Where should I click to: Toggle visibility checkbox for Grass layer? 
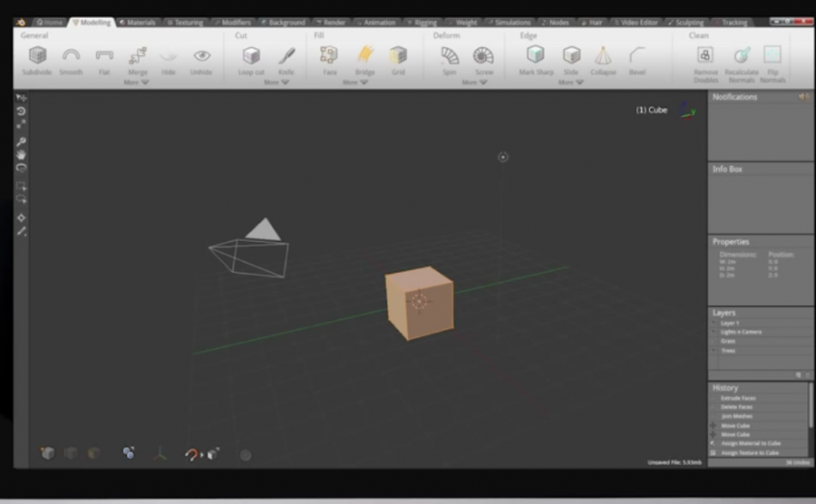pyautogui.click(x=714, y=341)
